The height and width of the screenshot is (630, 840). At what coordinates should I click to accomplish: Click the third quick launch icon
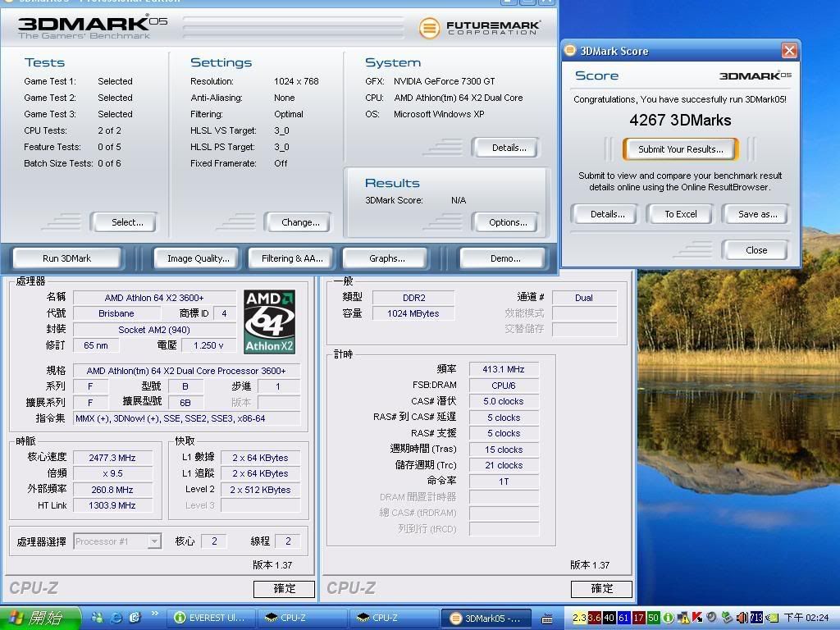135,618
